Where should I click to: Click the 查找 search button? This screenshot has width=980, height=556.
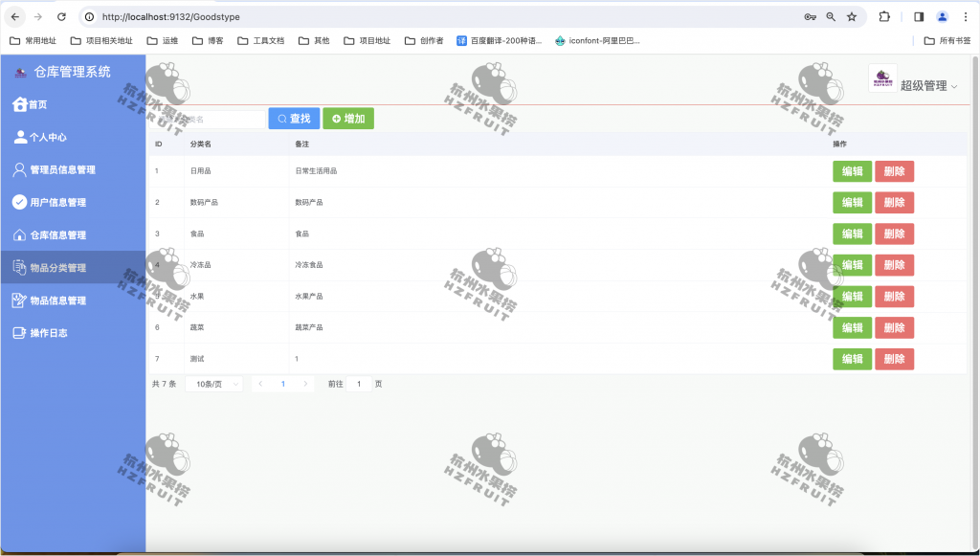(293, 118)
